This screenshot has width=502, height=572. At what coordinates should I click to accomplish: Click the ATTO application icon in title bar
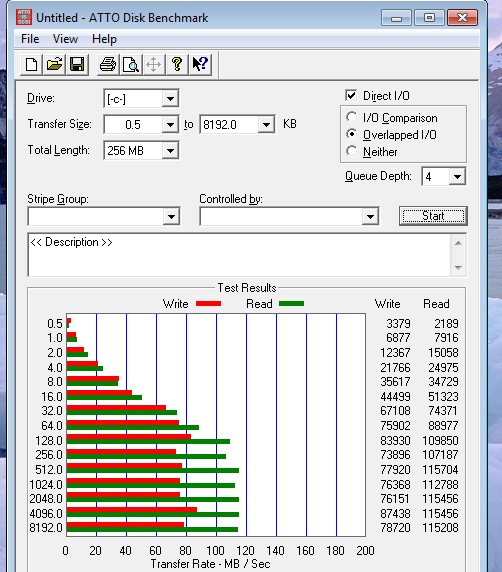(24, 18)
